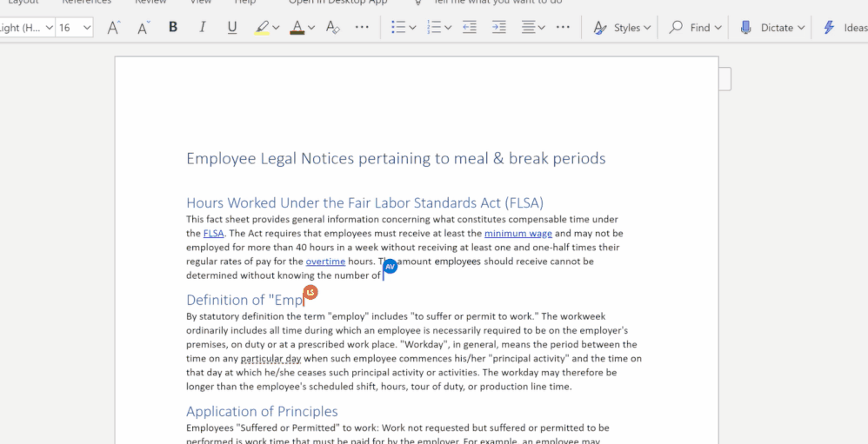
Task: Open more paragraph options ellipsis before Styles
Action: tap(563, 27)
